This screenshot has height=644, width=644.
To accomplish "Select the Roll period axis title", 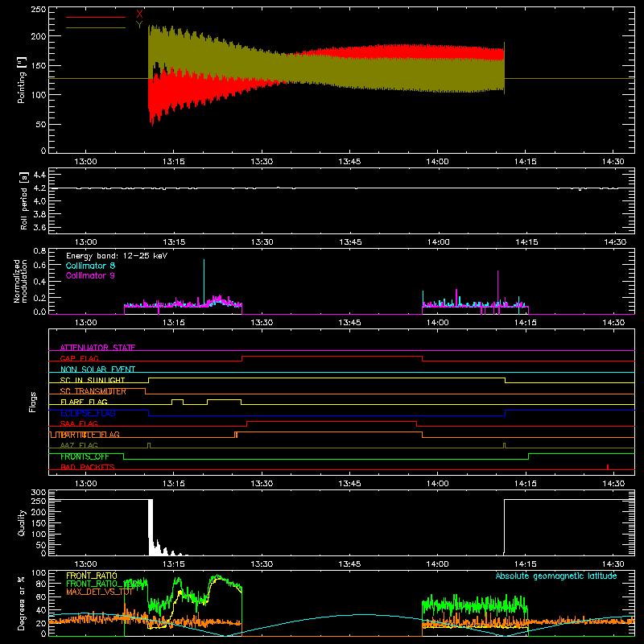I will tap(24, 202).
